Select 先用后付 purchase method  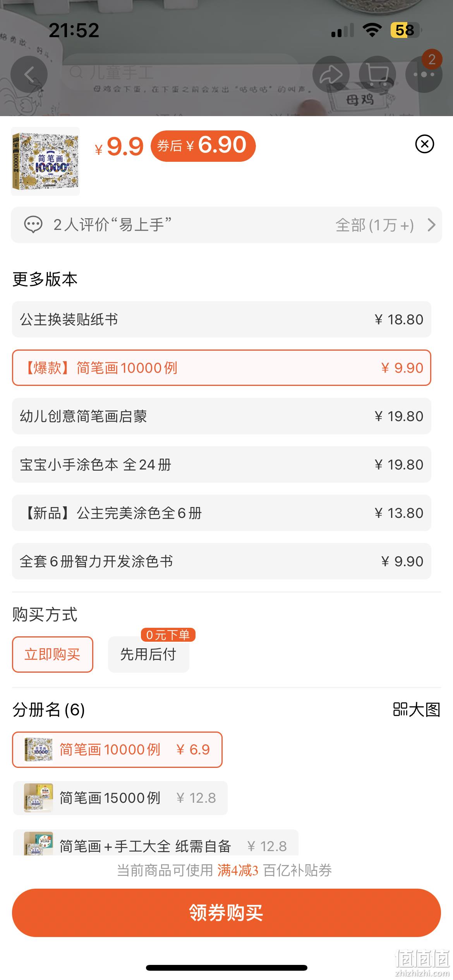pyautogui.click(x=149, y=654)
